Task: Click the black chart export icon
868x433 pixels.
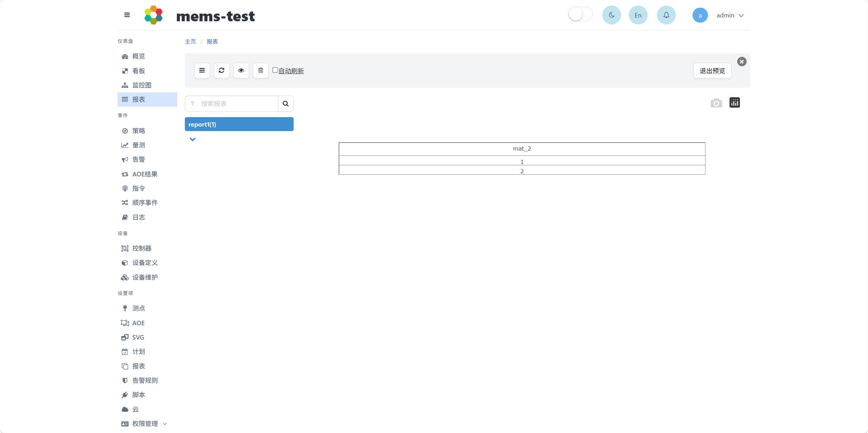Action: [735, 102]
